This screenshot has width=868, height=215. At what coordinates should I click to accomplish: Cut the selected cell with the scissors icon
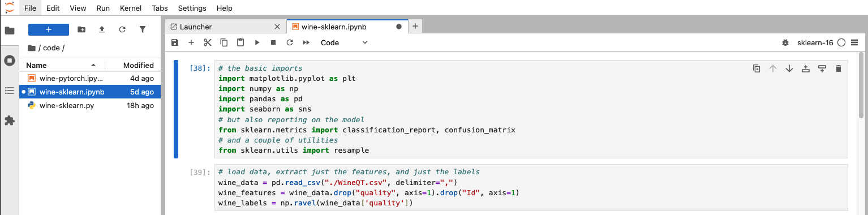[x=208, y=42]
